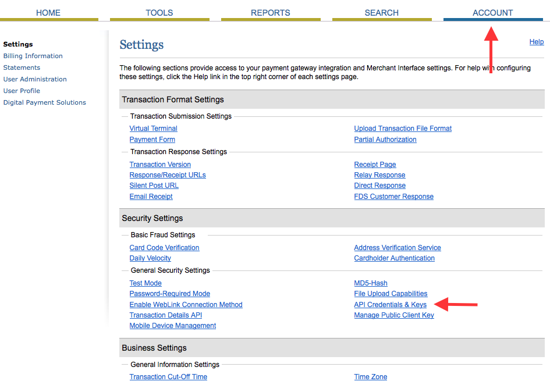
Task: Click the Virtual Terminal link
Action: point(153,129)
